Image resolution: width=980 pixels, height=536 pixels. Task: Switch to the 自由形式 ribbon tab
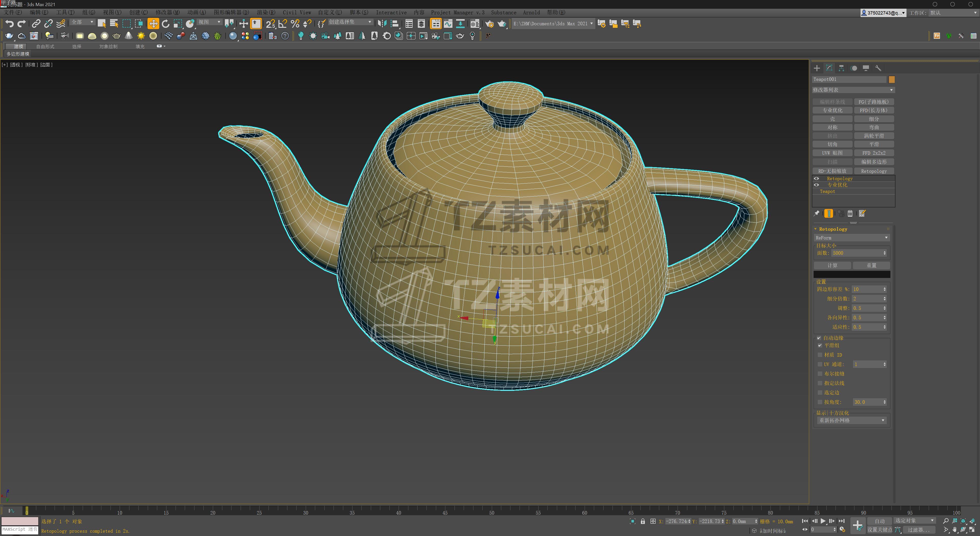(45, 46)
